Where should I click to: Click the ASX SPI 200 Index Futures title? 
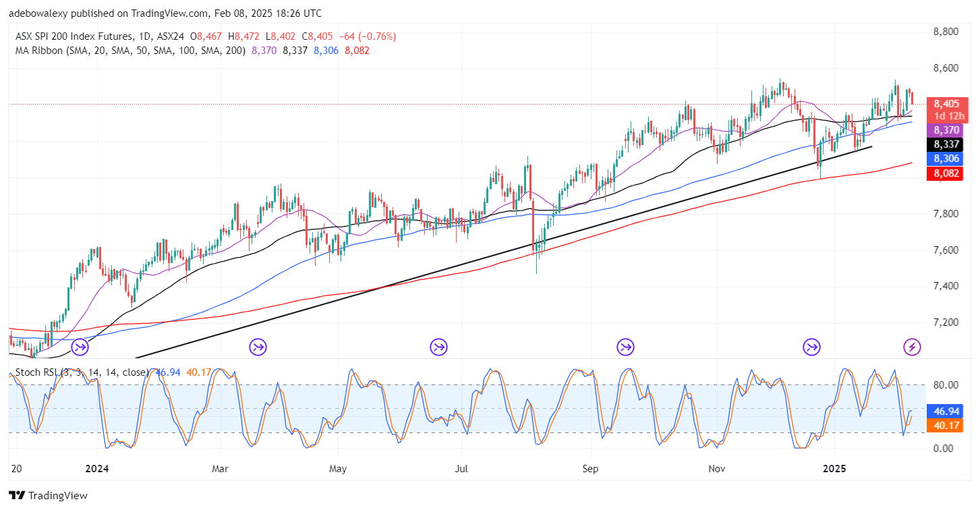click(74, 36)
